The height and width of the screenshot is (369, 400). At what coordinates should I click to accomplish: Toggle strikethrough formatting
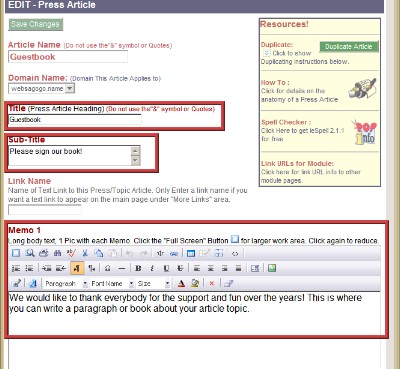tap(180, 268)
